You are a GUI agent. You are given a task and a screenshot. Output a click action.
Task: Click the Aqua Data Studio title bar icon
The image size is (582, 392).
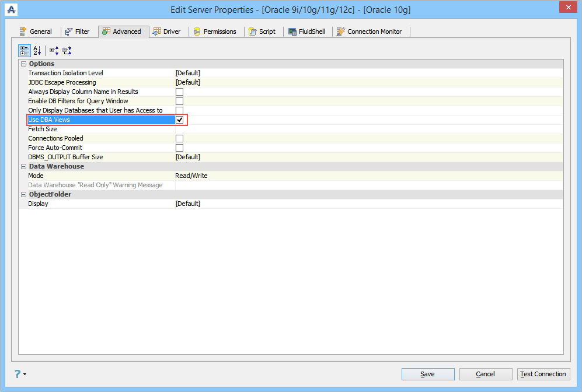pyautogui.click(x=12, y=9)
